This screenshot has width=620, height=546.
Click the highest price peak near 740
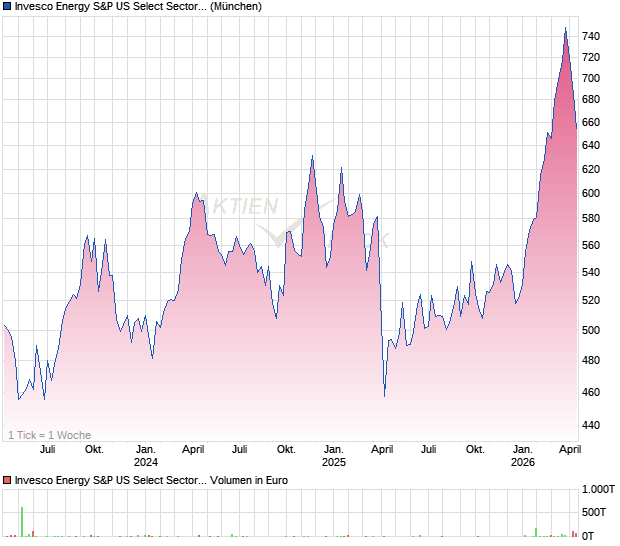(x=565, y=29)
